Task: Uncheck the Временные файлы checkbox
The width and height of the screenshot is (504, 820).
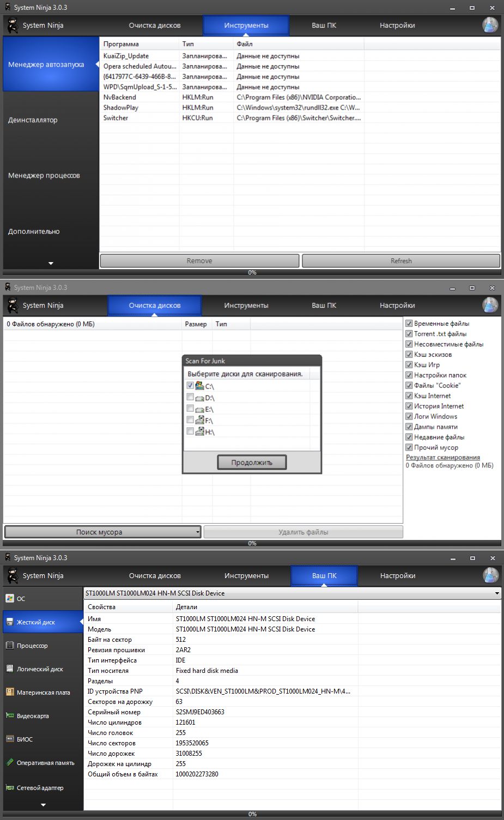Action: [409, 324]
